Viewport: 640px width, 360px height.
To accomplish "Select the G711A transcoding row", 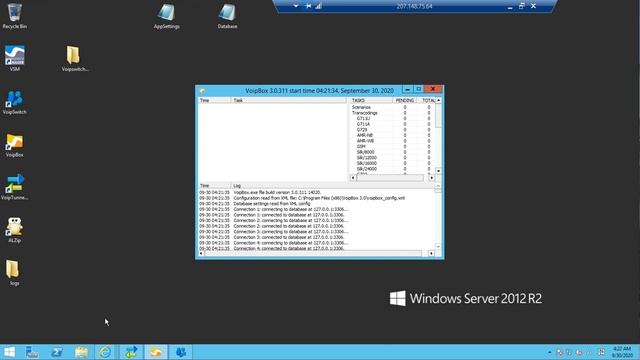I will (392, 124).
